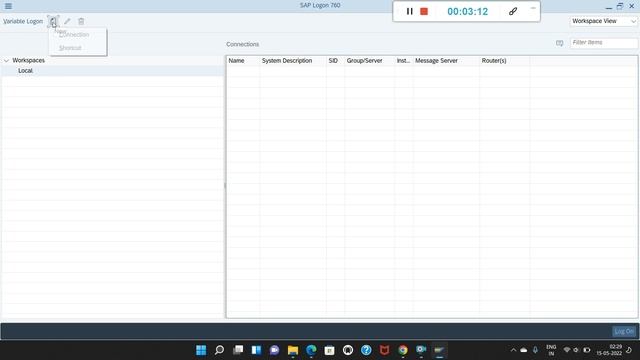Launch Microsoft Edge from the taskbar
This screenshot has width=640, height=360.
click(x=311, y=350)
